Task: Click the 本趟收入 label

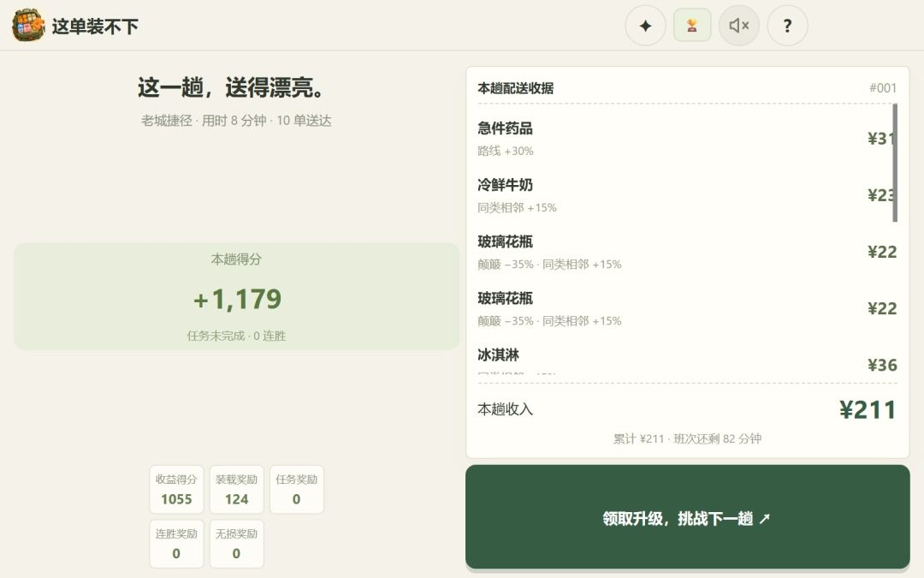Action: click(x=505, y=409)
